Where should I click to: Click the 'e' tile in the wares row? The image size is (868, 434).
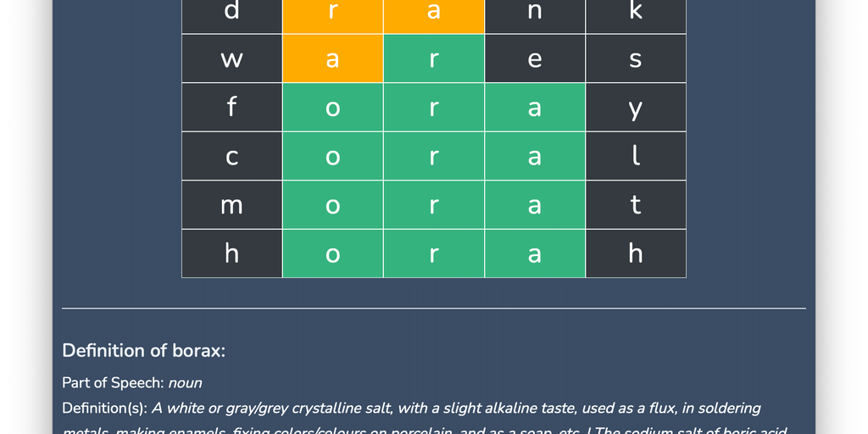[534, 58]
